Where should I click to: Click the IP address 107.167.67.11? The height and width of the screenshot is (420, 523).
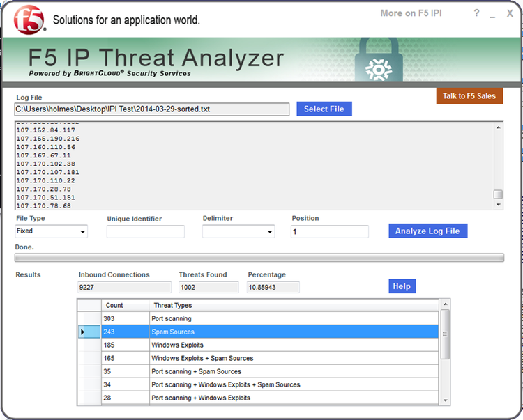pyautogui.click(x=44, y=155)
